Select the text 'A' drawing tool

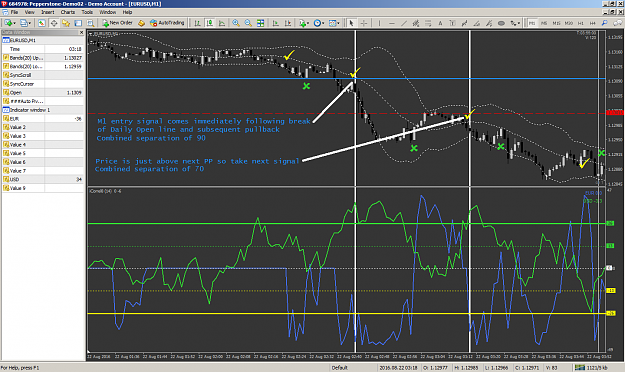click(x=440, y=23)
